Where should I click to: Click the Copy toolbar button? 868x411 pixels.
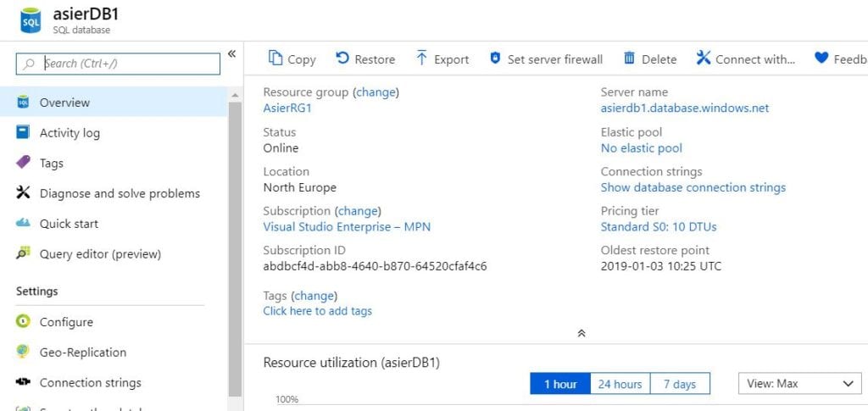pos(292,58)
